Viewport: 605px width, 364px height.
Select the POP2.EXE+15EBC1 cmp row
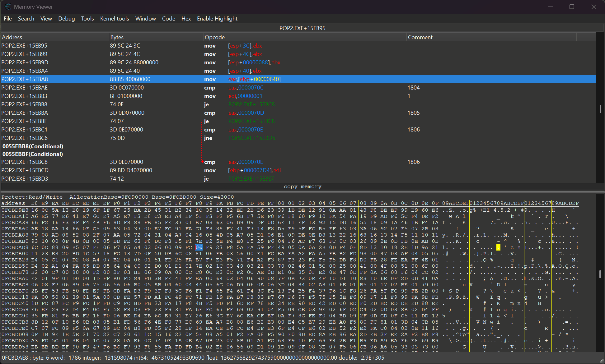click(298, 130)
